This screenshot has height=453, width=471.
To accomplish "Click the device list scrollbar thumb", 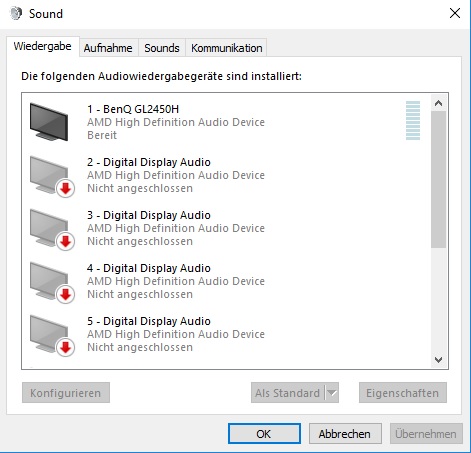I will click(438, 180).
